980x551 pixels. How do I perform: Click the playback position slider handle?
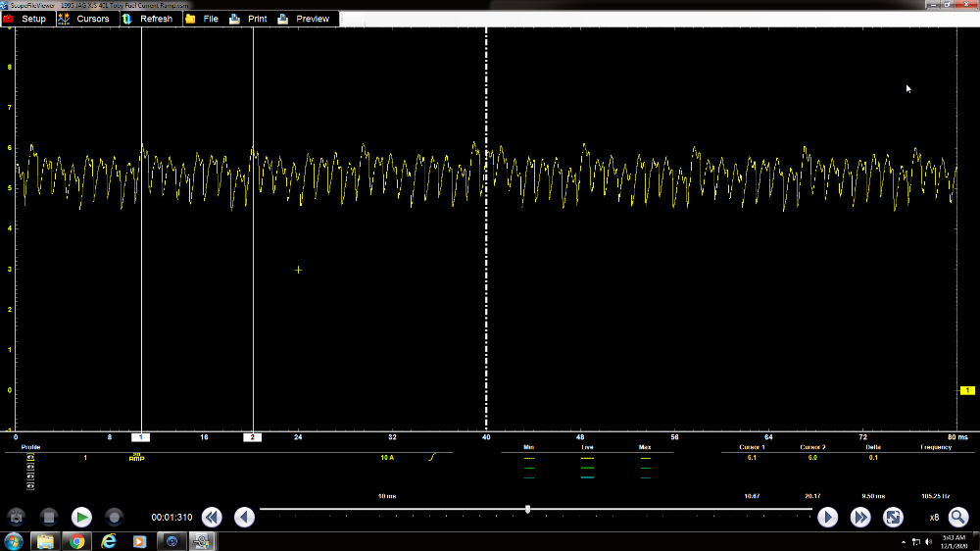[x=528, y=509]
